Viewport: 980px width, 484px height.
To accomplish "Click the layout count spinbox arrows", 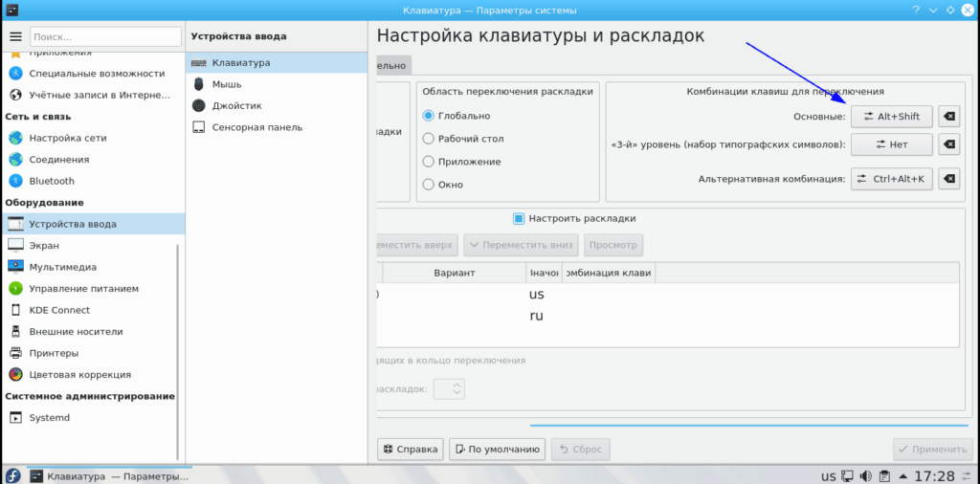I will point(457,389).
